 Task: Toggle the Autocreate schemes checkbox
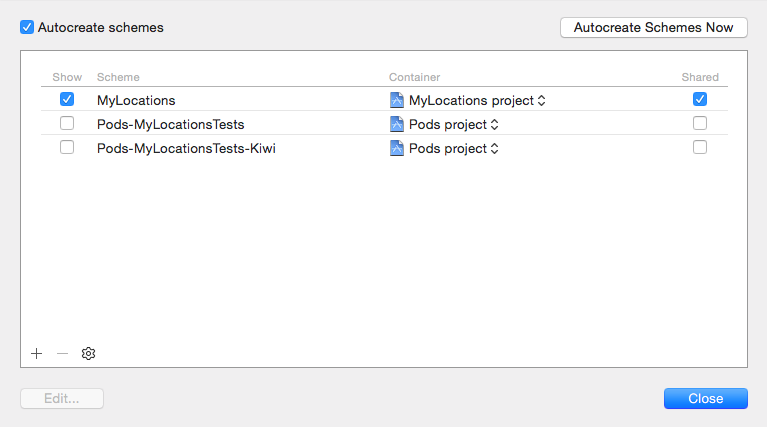coord(28,28)
